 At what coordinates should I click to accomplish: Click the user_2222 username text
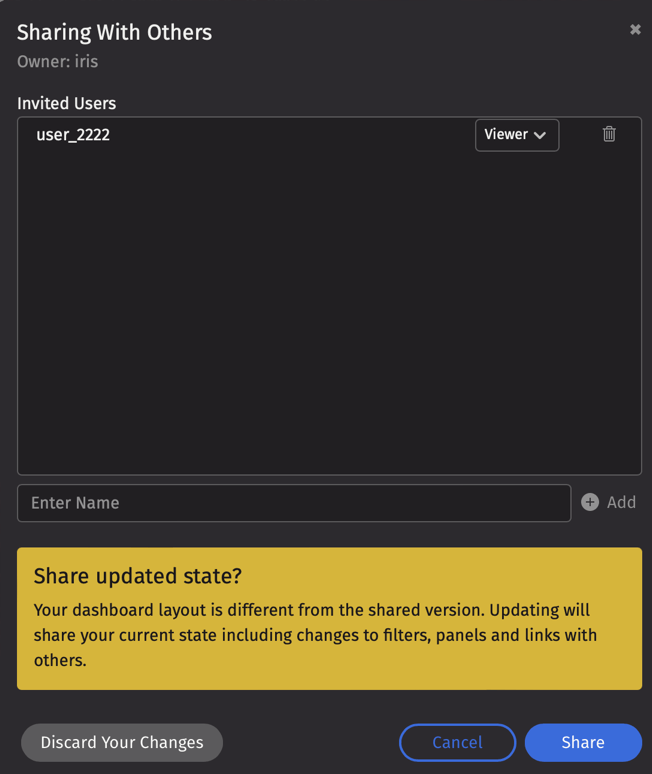tap(73, 135)
